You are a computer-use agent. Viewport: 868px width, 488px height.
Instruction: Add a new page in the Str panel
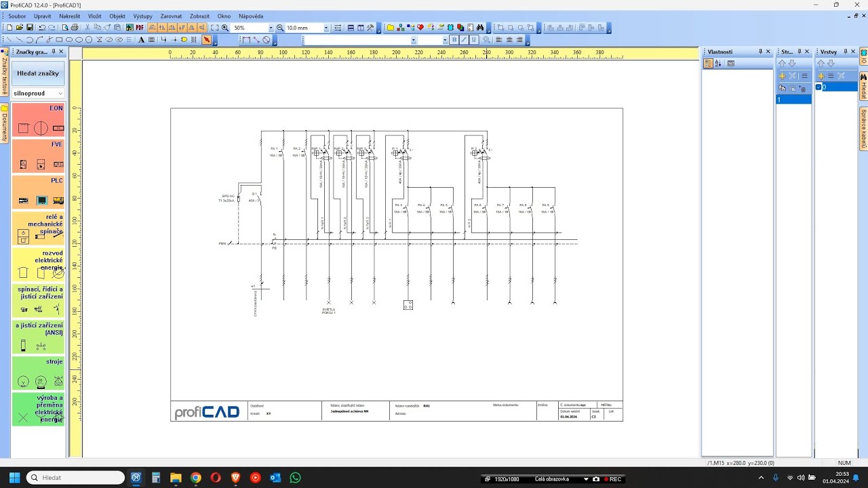pos(783,76)
